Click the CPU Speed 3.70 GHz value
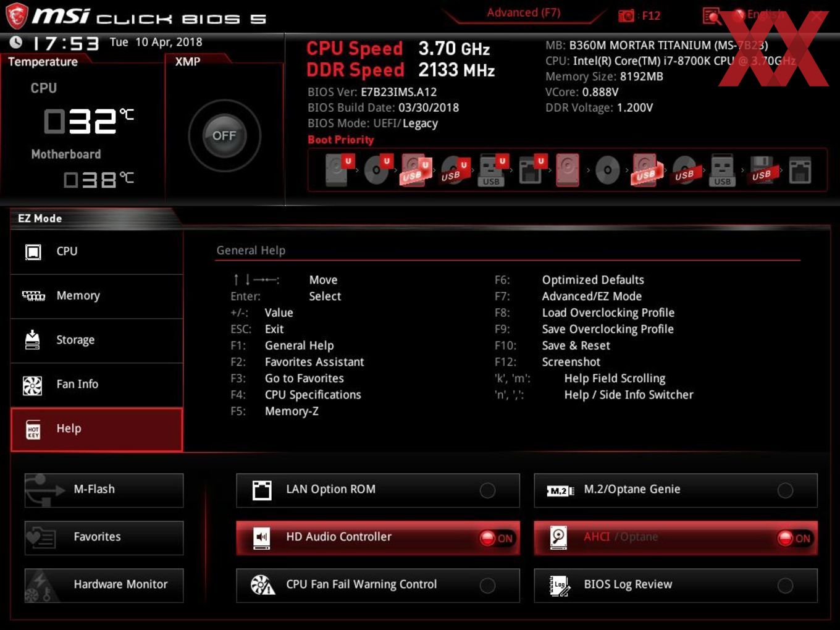 point(454,49)
